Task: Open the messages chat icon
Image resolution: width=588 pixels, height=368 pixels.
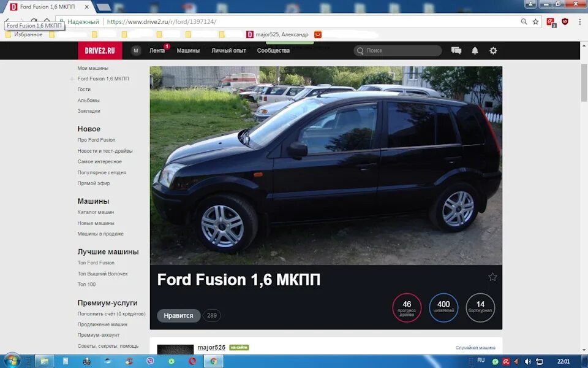Action: tap(456, 50)
